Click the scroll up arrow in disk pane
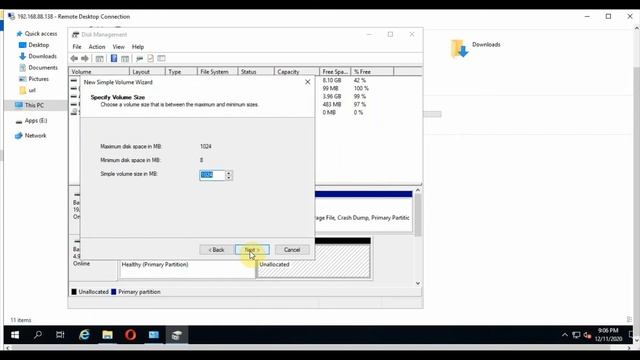 418,191
